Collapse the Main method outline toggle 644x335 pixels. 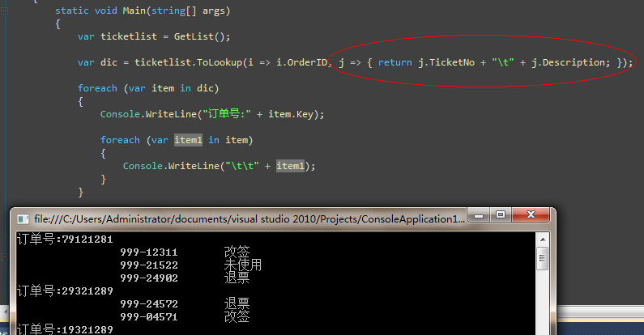tap(4, 11)
